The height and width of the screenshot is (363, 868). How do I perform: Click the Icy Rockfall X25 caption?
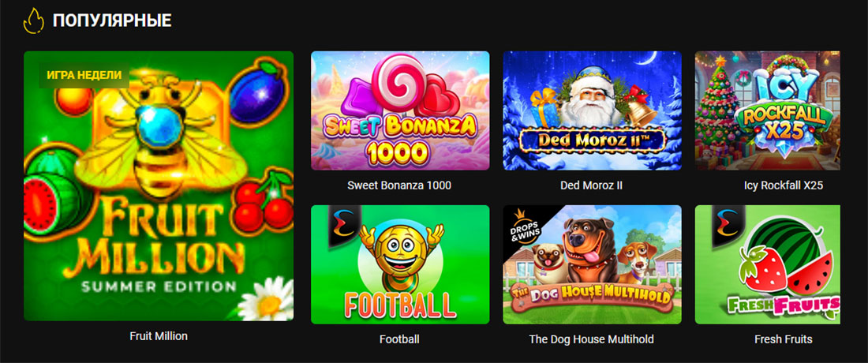pos(784,185)
